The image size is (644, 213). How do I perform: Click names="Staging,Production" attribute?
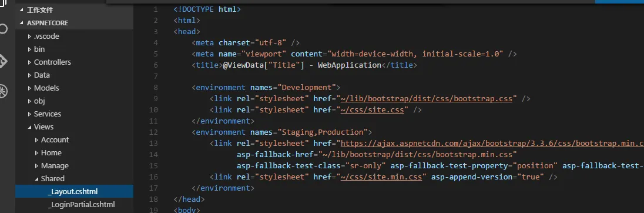point(309,132)
